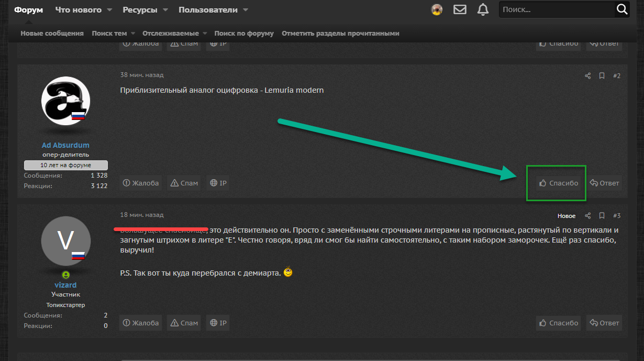Open Ad Absurdum's avatar image
This screenshot has width=644, height=361.
[65, 101]
